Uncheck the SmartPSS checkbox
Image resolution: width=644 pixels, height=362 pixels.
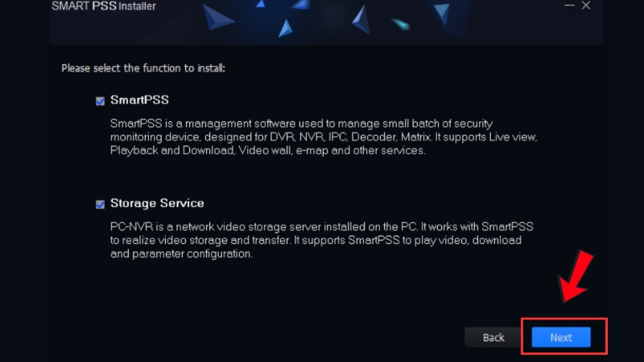click(100, 101)
